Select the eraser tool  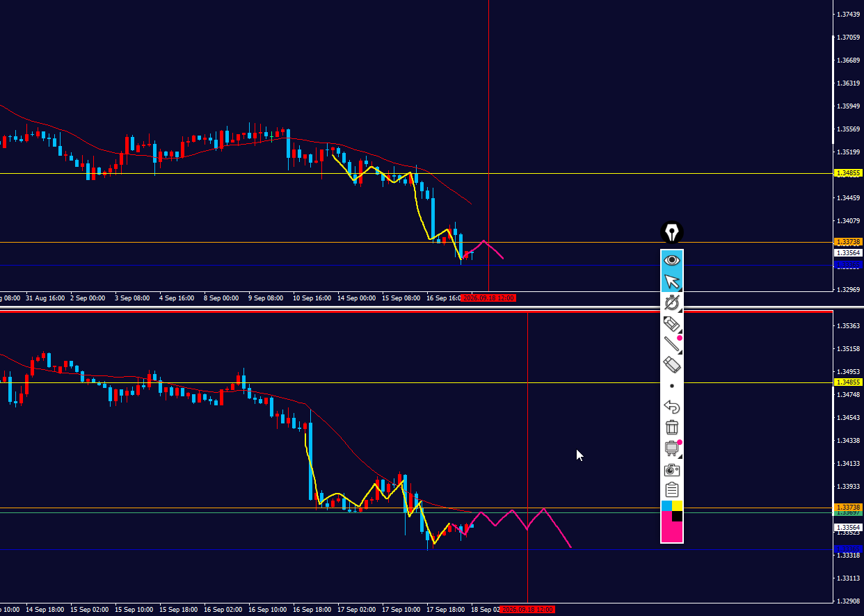click(672, 364)
